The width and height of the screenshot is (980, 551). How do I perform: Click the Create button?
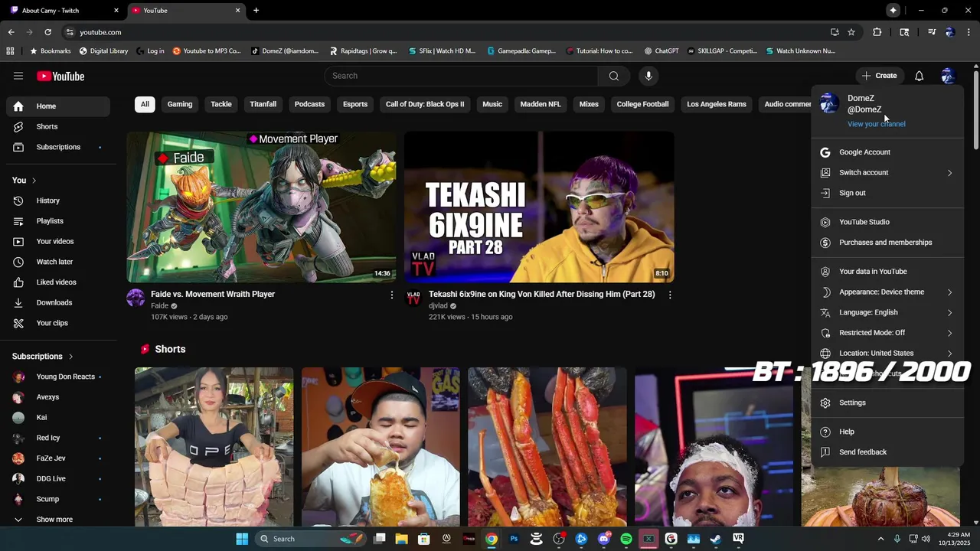[x=879, y=76]
